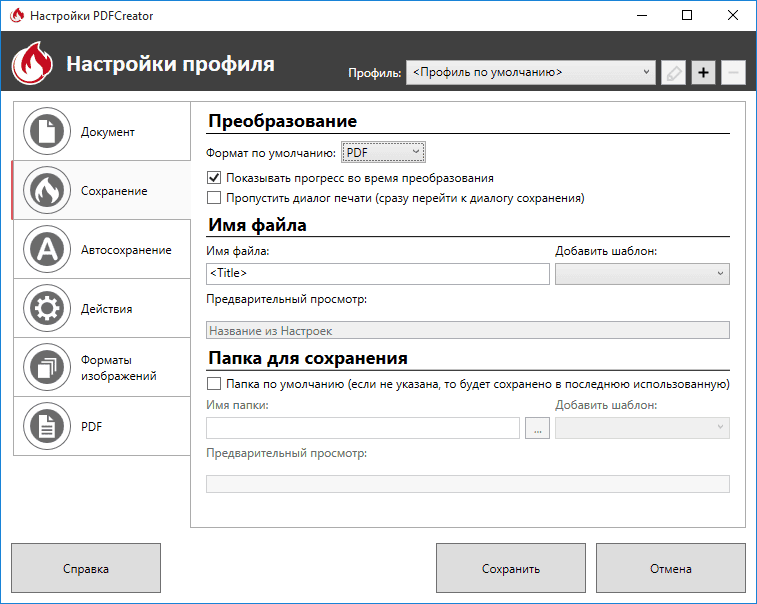757x604 pixels.
Task: Click the Действия gear icon
Action: 44,309
